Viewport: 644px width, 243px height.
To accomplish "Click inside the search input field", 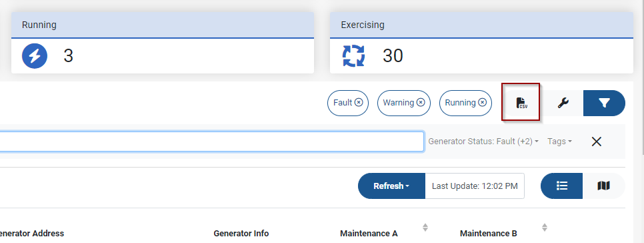I will pos(212,142).
